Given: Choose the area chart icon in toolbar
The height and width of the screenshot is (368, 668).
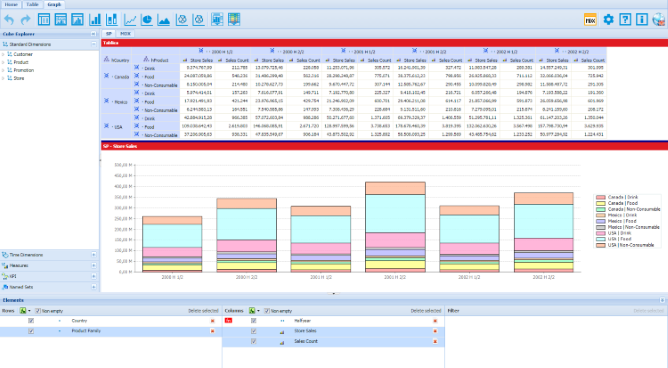Looking at the screenshot, I should [x=164, y=20].
